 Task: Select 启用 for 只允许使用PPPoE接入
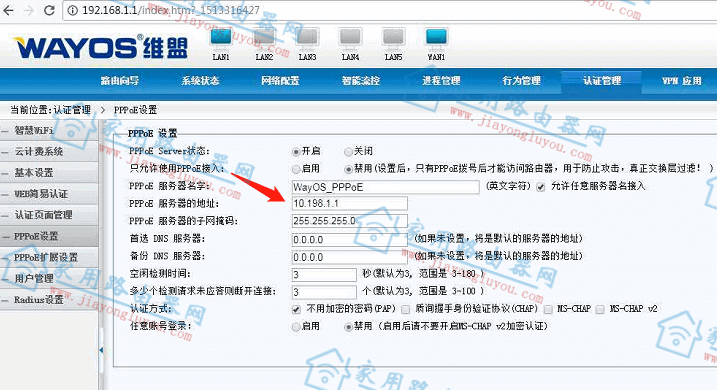296,169
